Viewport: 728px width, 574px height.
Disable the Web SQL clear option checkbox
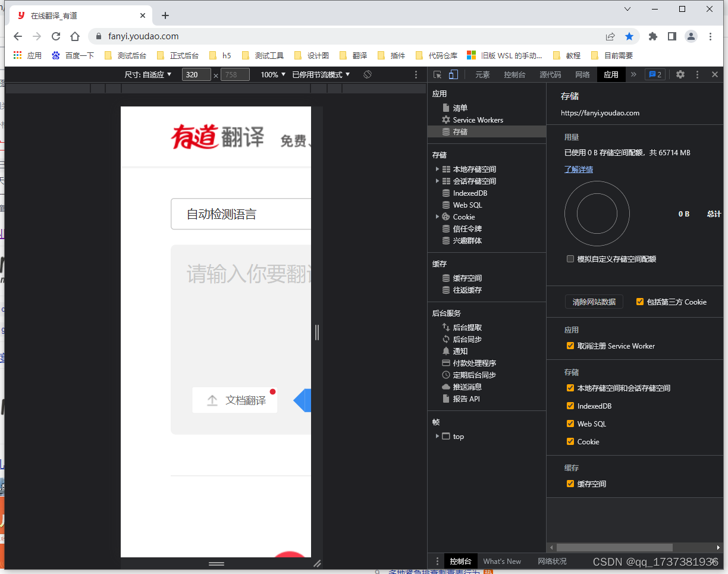coord(570,424)
